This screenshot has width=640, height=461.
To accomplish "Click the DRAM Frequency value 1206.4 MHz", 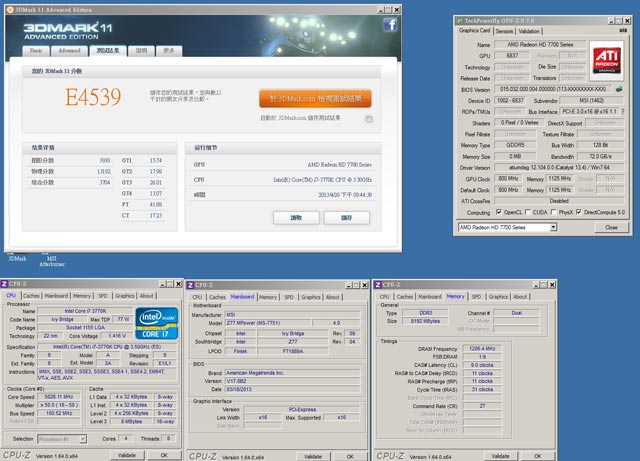I will click(x=482, y=348).
